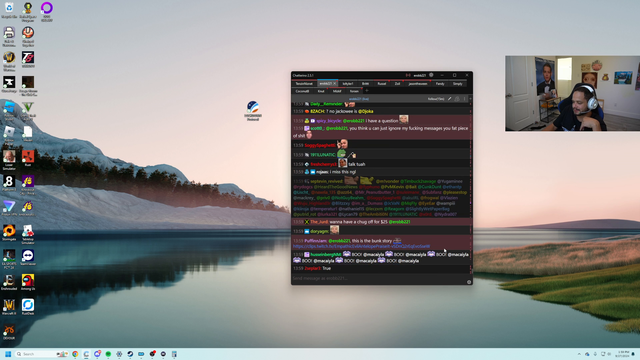
Task: Open the viewer list icon in chat header
Action: pyautogui.click(x=457, y=99)
